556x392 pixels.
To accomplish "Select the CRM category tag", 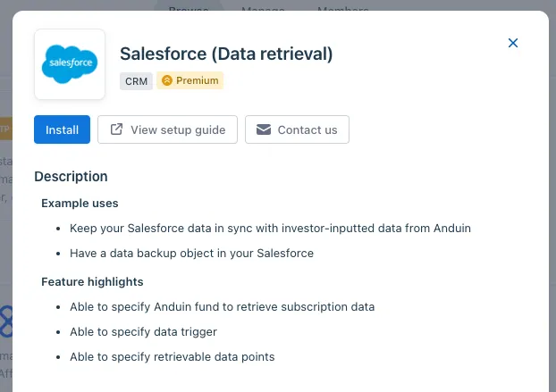I will click(x=136, y=81).
